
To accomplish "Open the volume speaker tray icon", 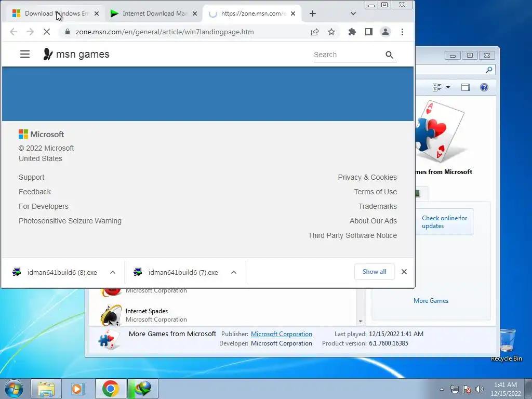I will pyautogui.click(x=480, y=389).
